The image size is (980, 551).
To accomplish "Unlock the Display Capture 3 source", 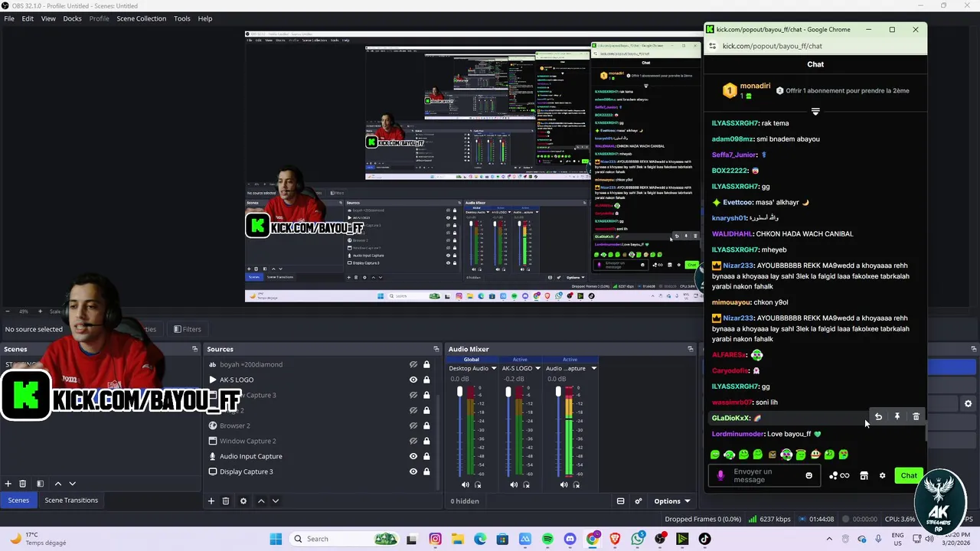I will (x=426, y=471).
